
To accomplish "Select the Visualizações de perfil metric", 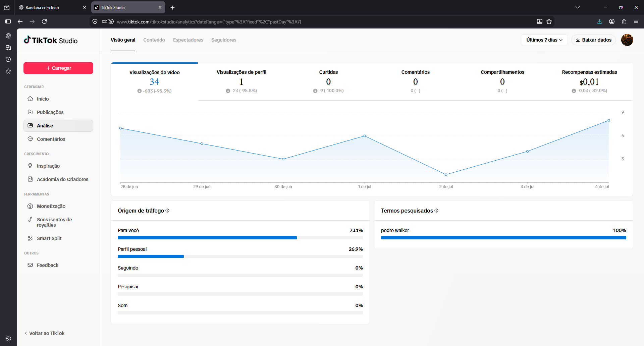I will (x=241, y=81).
